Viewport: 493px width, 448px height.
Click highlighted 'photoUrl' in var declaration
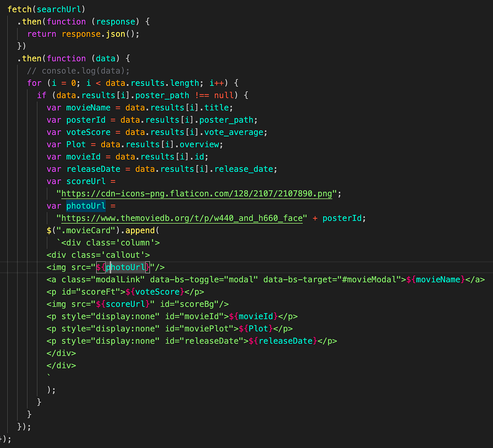click(x=86, y=206)
